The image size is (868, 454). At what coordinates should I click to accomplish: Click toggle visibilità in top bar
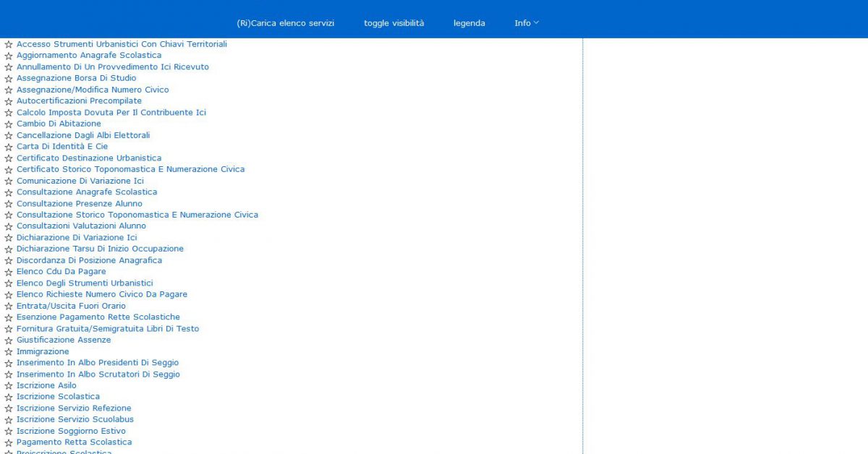tap(394, 23)
